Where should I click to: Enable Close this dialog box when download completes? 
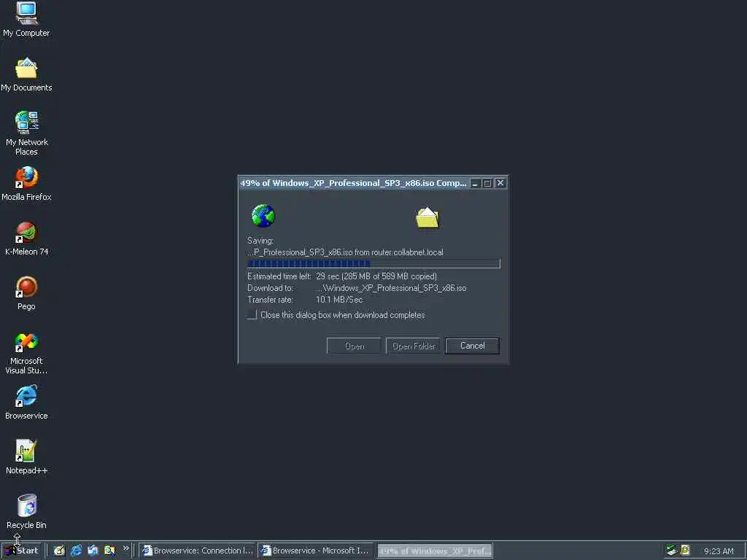tap(252, 315)
